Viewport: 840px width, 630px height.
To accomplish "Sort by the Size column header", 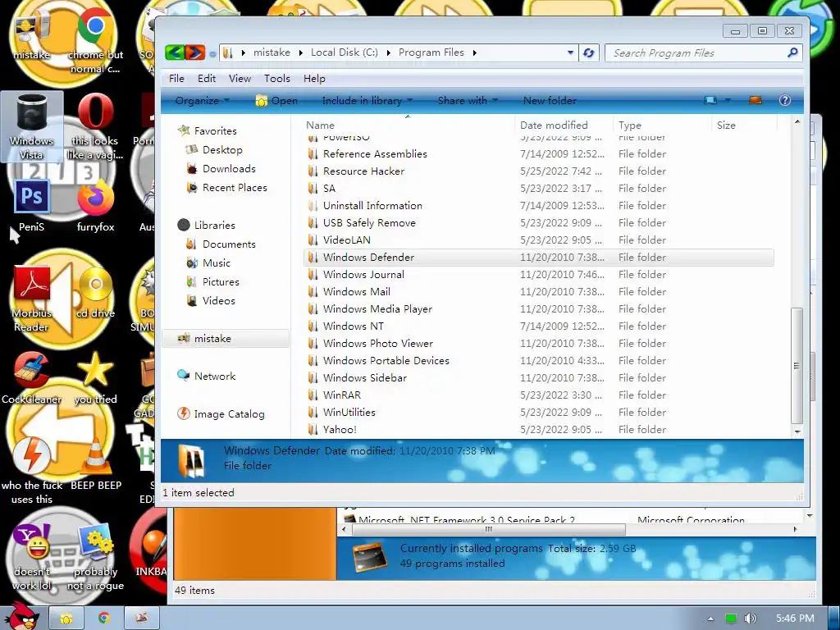I will [744, 126].
